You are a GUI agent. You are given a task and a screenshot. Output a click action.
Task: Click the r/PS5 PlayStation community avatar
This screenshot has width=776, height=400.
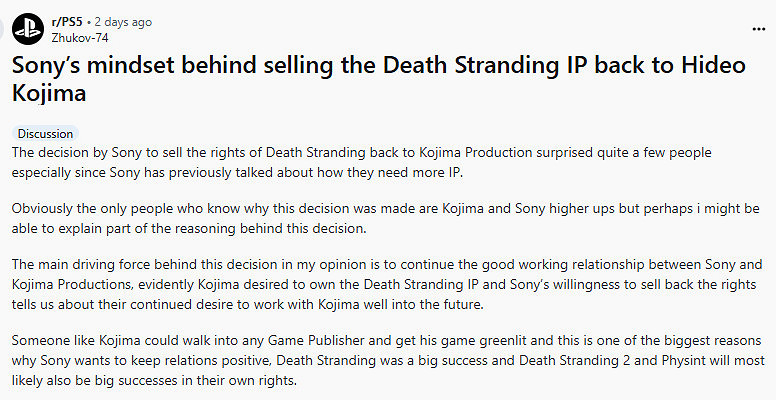(x=27, y=29)
